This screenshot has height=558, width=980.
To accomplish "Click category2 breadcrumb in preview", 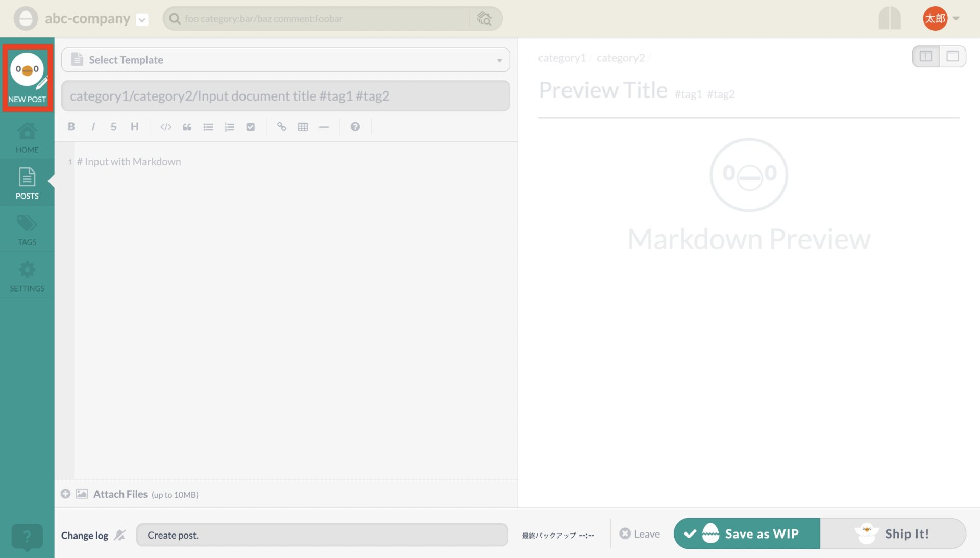I will [621, 58].
